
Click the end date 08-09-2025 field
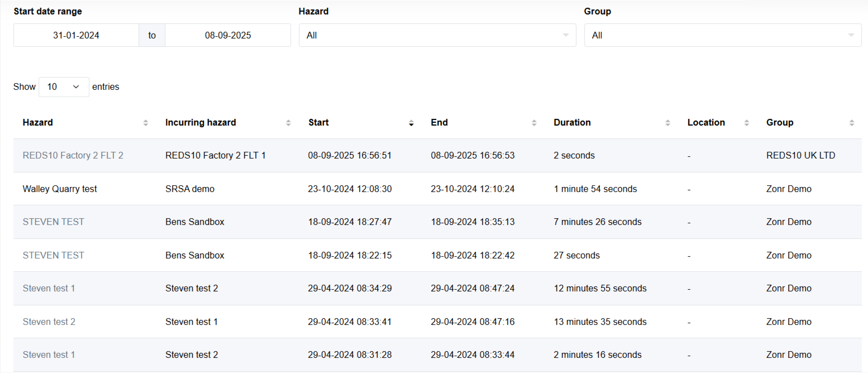click(x=228, y=35)
